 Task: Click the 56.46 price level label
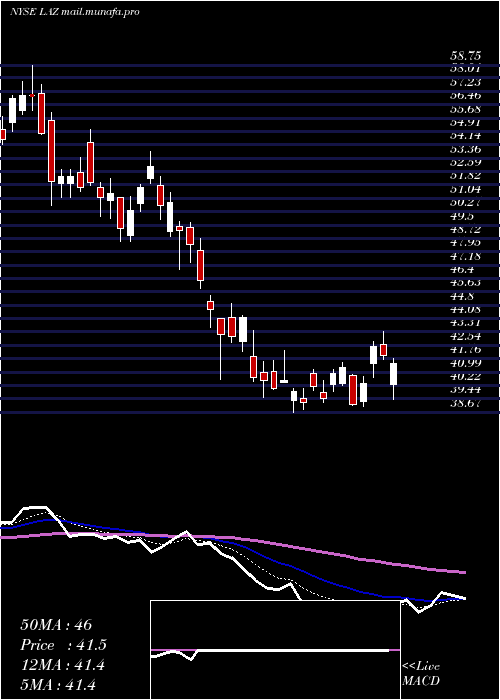(465, 96)
